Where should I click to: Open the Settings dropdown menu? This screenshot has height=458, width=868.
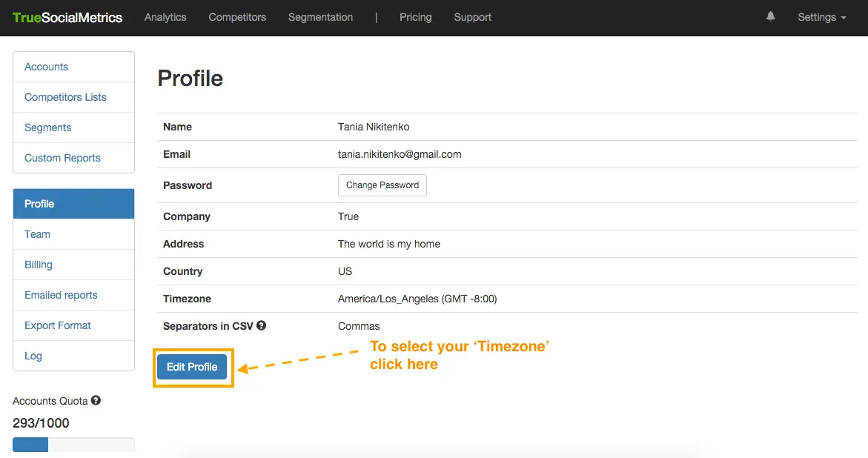(821, 17)
